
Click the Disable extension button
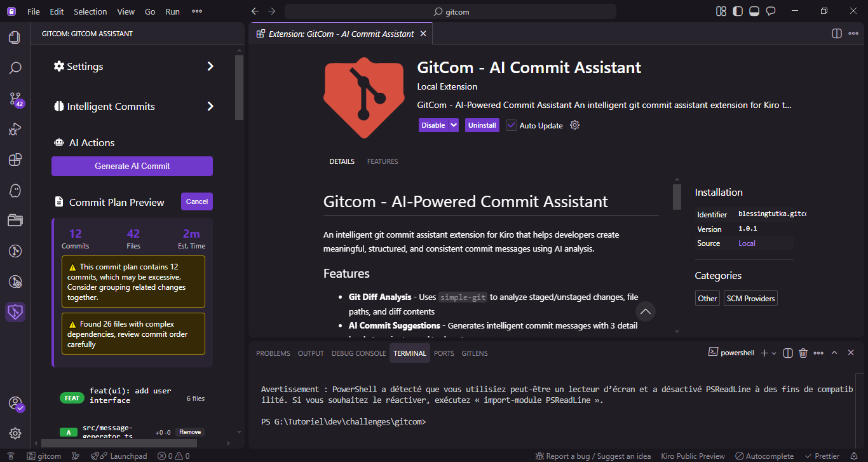[x=433, y=125]
